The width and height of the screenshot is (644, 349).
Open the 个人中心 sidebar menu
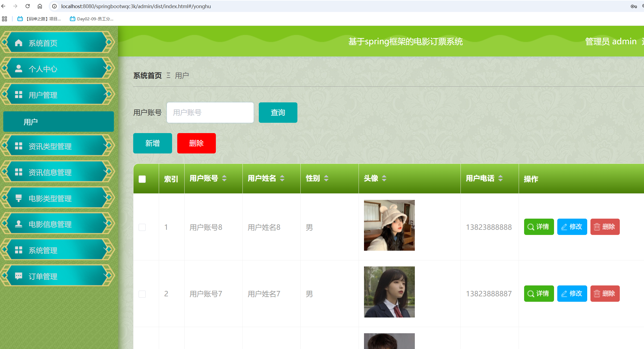click(57, 68)
